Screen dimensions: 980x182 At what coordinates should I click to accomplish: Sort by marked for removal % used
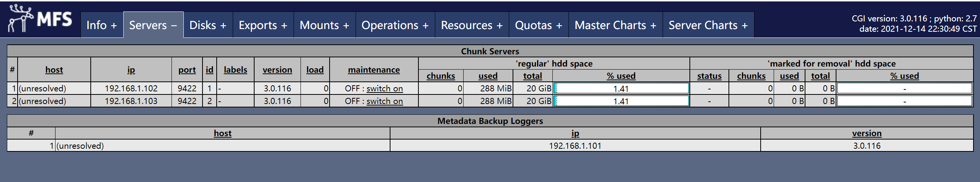904,76
